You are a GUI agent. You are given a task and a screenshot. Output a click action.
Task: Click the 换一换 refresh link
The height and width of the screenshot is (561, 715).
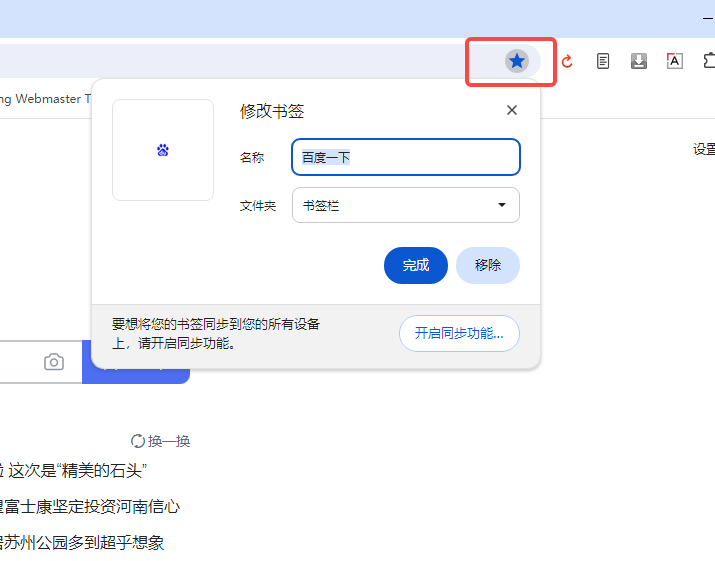[161, 441]
